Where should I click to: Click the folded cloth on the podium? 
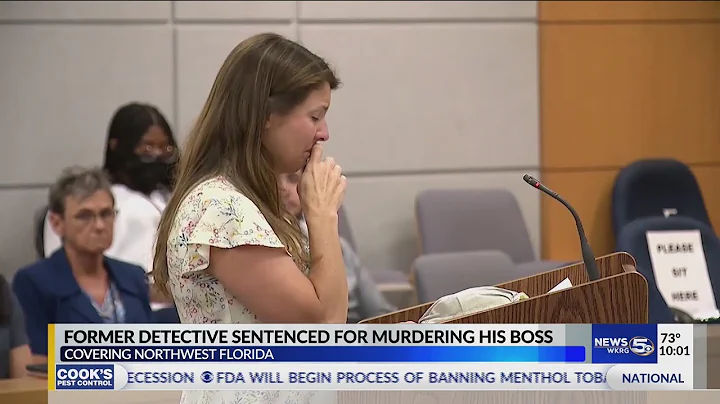[472, 301]
